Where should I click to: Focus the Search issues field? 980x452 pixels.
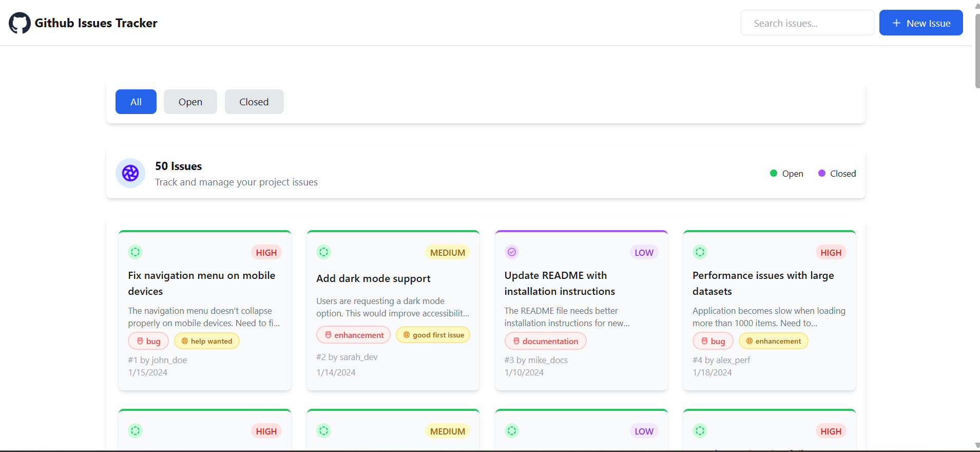(808, 23)
